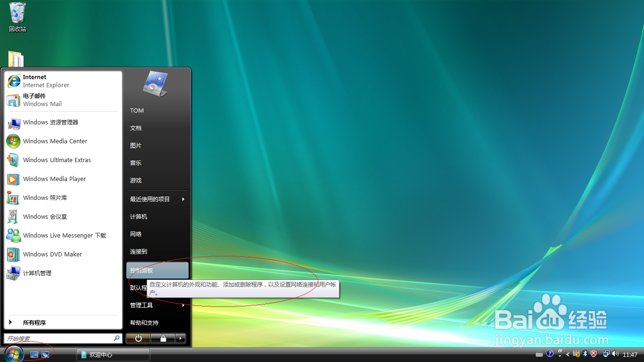Click the volume speaker tray icon
The image size is (644, 362).
point(616,354)
